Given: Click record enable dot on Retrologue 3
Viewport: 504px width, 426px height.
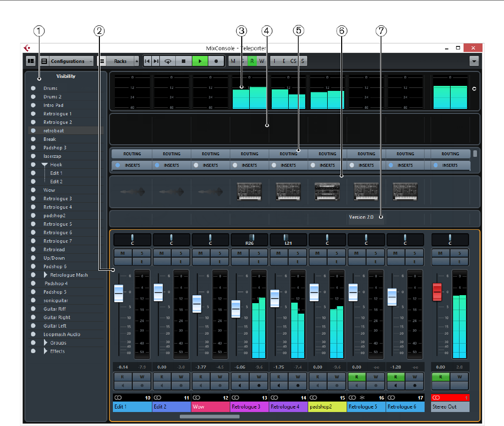Looking at the screenshot, I should pos(259,386).
